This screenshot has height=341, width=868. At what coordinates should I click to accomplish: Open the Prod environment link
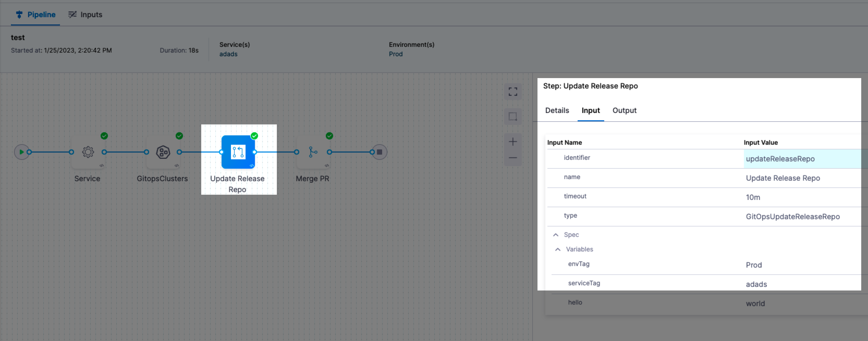396,54
